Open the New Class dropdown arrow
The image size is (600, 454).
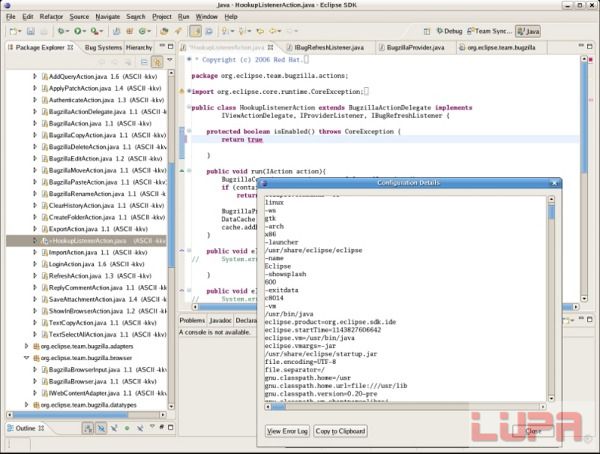pos(149,31)
